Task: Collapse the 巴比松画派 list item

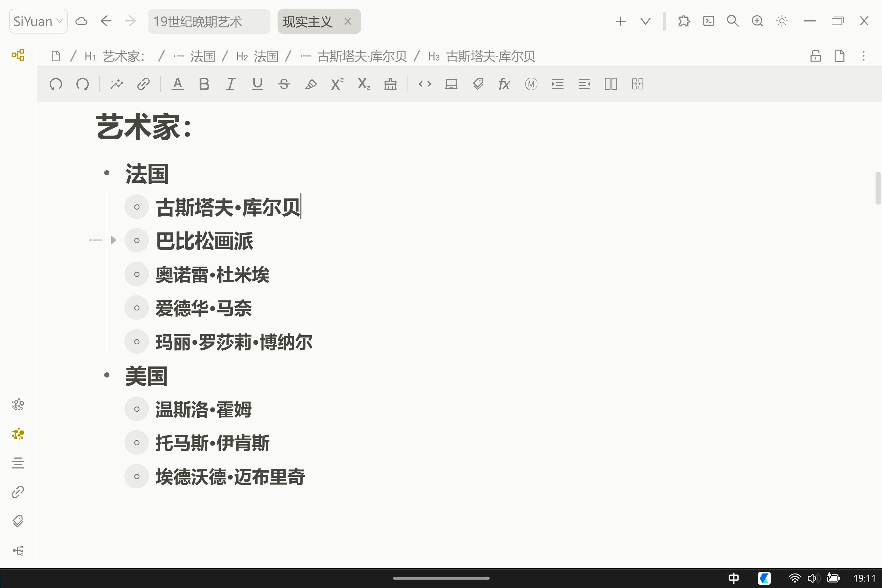Action: 113,240
